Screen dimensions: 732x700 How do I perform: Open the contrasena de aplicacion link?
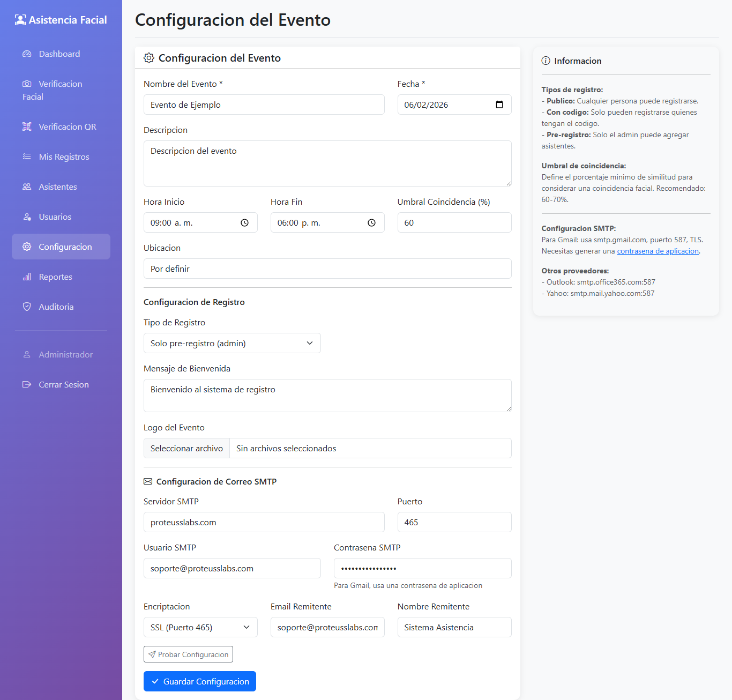pos(658,251)
